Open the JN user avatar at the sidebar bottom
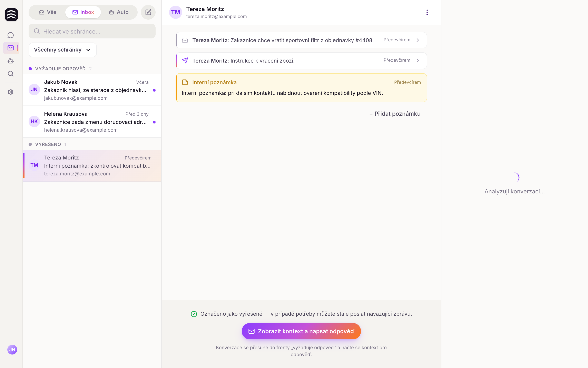This screenshot has width=588, height=368. pyautogui.click(x=12, y=350)
